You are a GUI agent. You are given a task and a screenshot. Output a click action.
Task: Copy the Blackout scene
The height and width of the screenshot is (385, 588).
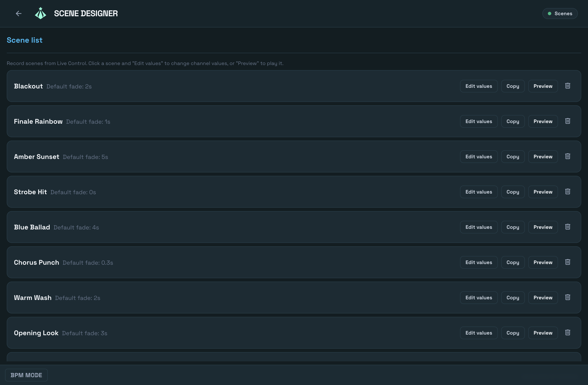pyautogui.click(x=513, y=86)
